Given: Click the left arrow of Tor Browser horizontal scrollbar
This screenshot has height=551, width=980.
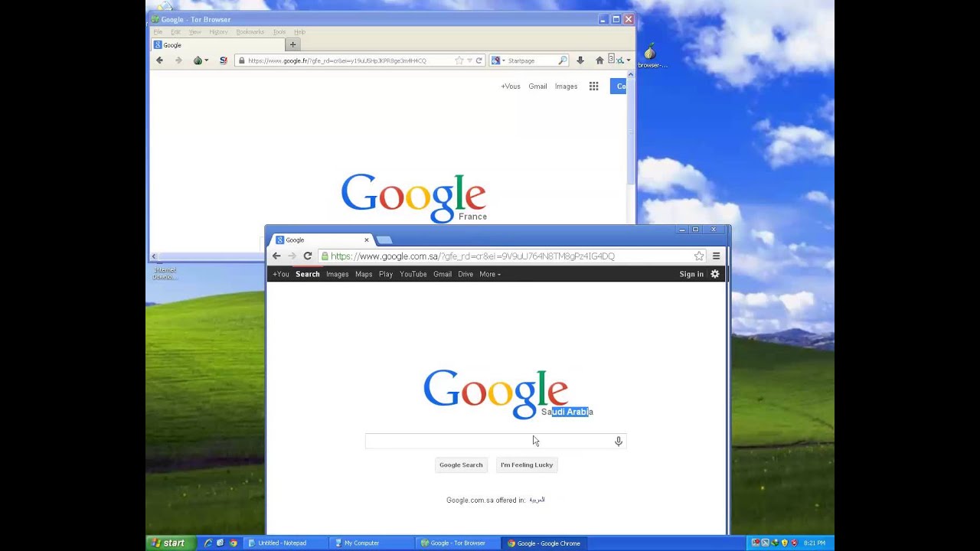Looking at the screenshot, I should (x=154, y=256).
